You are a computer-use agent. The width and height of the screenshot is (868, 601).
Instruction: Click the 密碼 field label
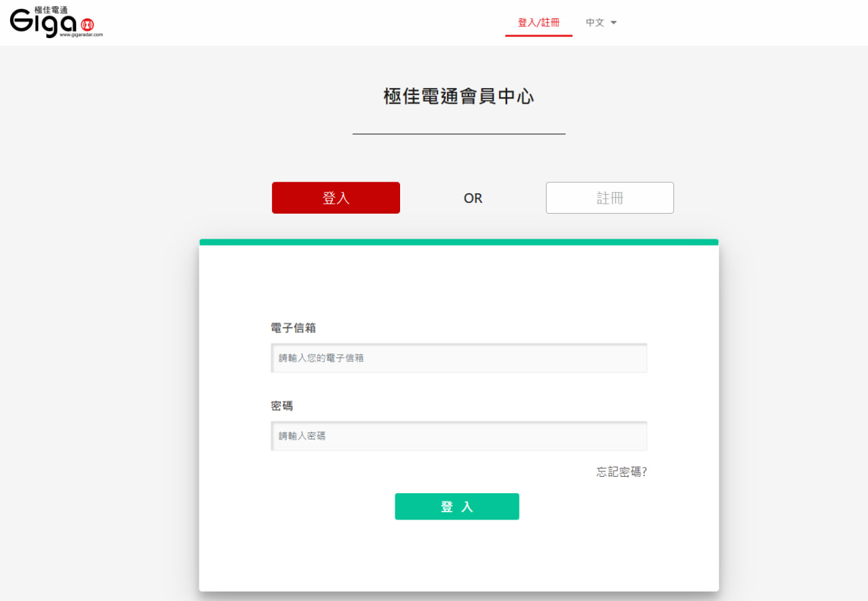(x=282, y=406)
